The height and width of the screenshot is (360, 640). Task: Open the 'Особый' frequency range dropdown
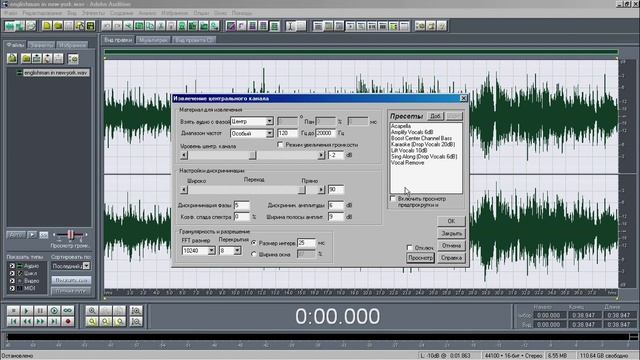pos(269,133)
